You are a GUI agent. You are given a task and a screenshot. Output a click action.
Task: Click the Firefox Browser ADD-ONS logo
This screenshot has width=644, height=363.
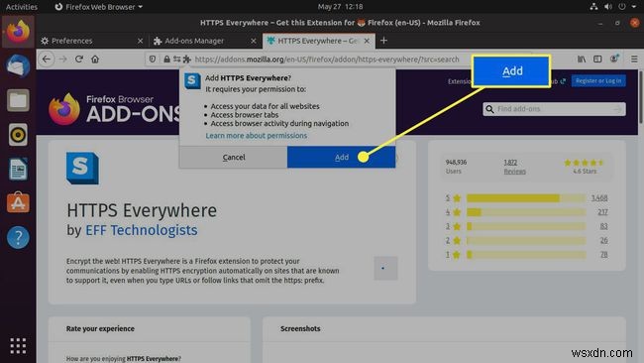pyautogui.click(x=115, y=109)
